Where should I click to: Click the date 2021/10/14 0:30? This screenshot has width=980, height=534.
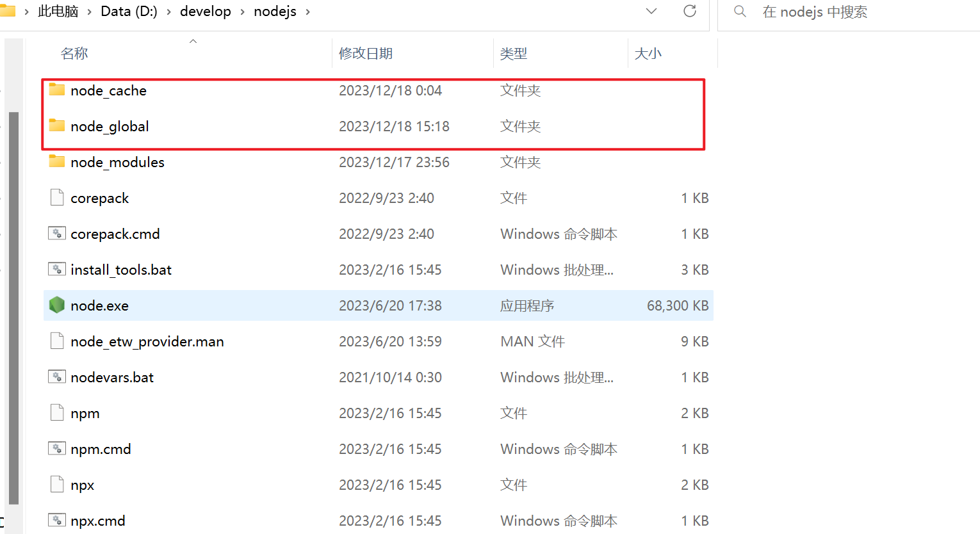pyautogui.click(x=391, y=377)
